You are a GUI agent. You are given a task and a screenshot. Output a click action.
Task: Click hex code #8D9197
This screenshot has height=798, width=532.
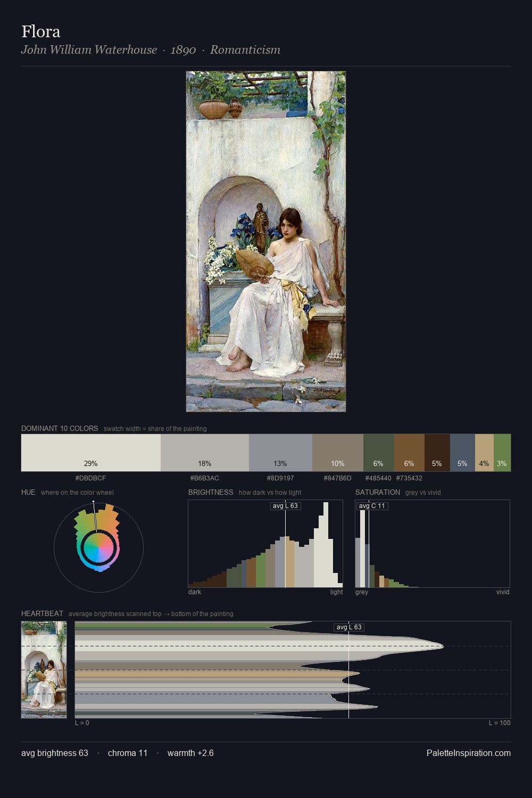[x=280, y=478]
